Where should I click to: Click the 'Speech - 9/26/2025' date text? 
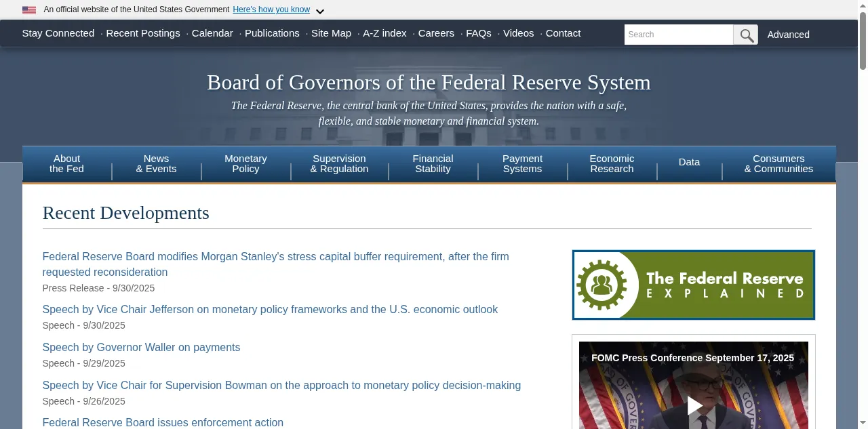pos(83,401)
